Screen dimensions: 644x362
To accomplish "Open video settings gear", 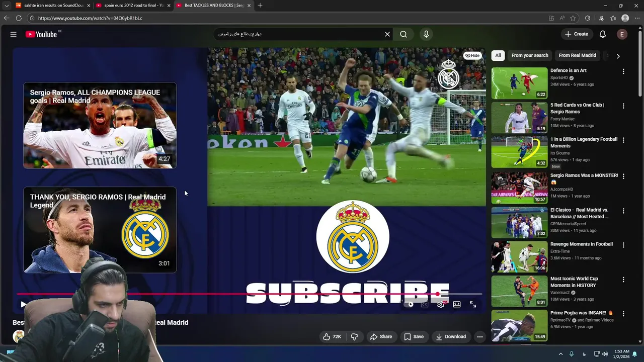I will click(x=441, y=304).
